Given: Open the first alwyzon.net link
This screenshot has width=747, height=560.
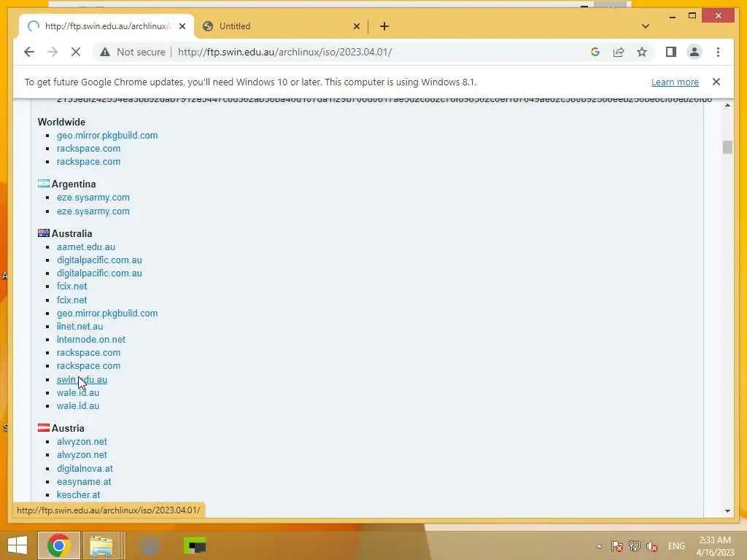Looking at the screenshot, I should (82, 441).
